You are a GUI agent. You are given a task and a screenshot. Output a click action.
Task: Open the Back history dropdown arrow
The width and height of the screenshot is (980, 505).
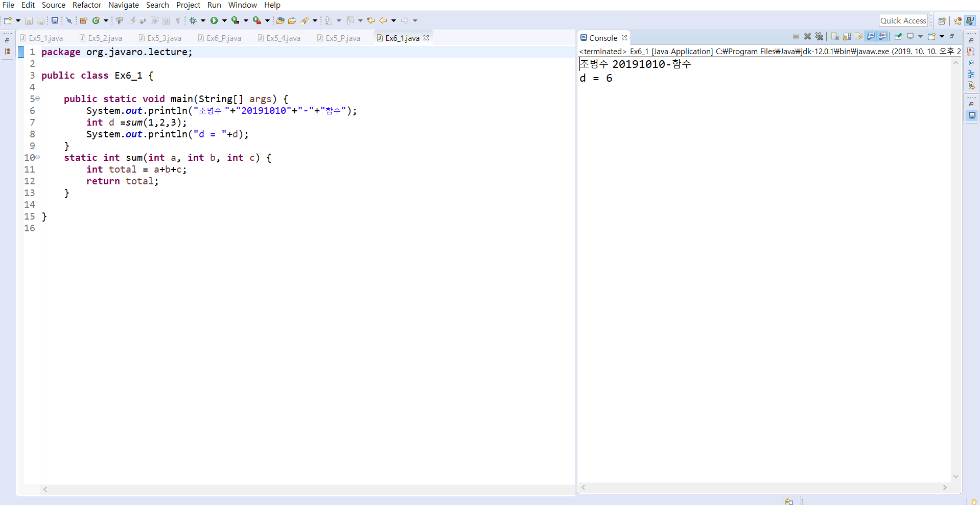[x=393, y=20]
